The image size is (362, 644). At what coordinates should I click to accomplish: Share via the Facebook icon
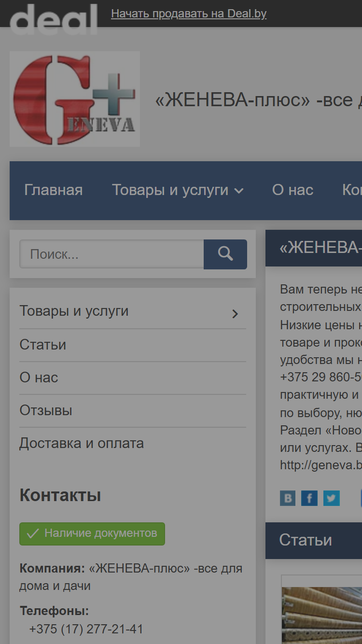point(309,498)
